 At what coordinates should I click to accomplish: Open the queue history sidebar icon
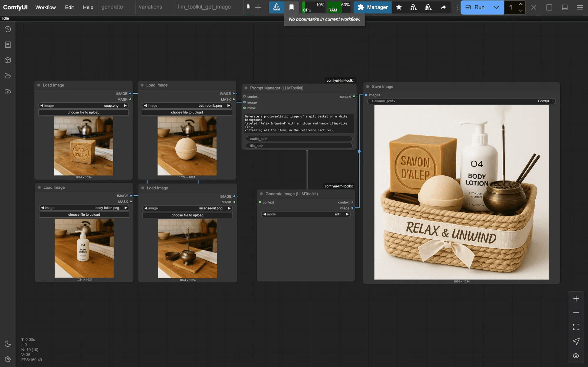coord(8,29)
